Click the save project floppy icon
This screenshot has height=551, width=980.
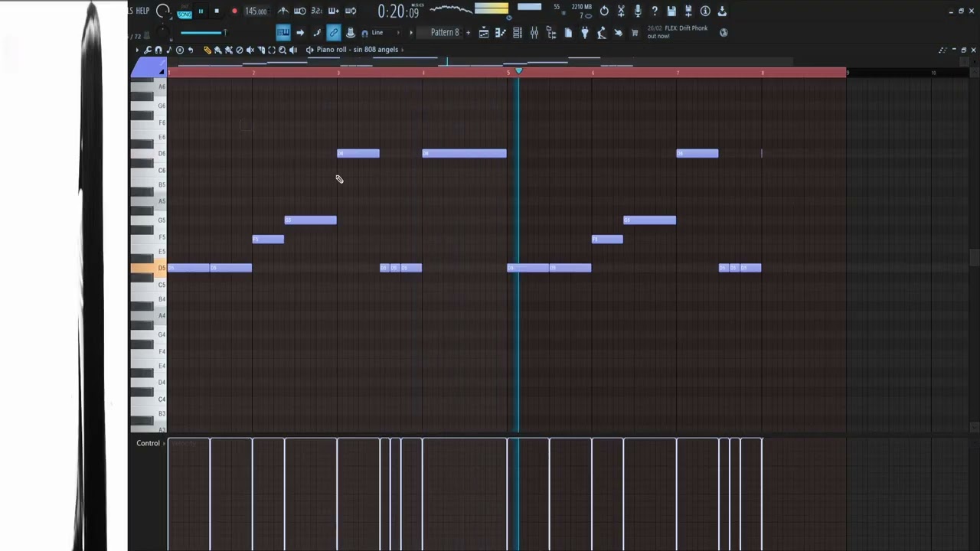coord(671,11)
